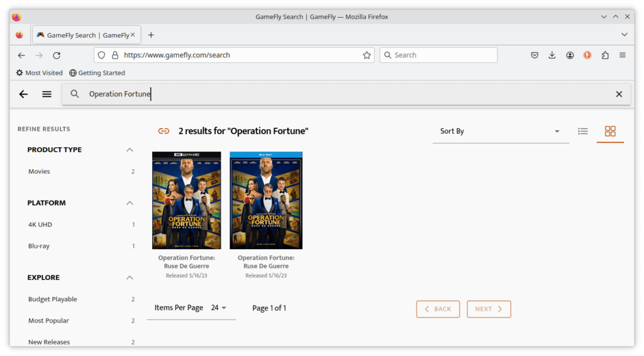The width and height of the screenshot is (644, 356).
Task: Open Firefox downloads panel
Action: (552, 55)
